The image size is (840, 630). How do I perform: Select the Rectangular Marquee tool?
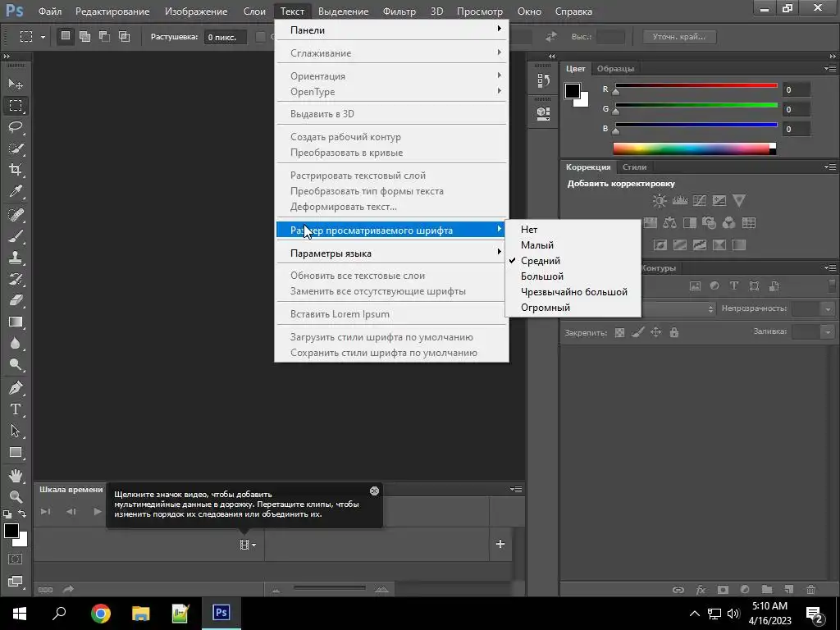point(16,106)
